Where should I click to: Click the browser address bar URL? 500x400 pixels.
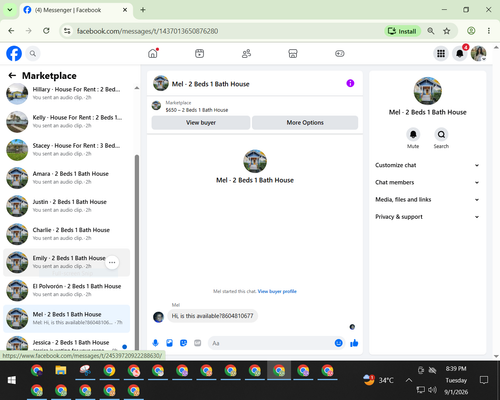click(147, 31)
